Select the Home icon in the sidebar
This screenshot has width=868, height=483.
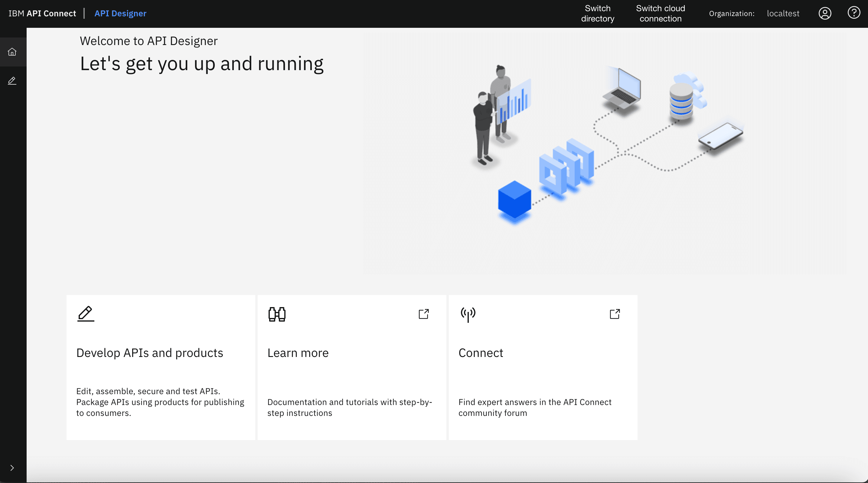coord(12,52)
